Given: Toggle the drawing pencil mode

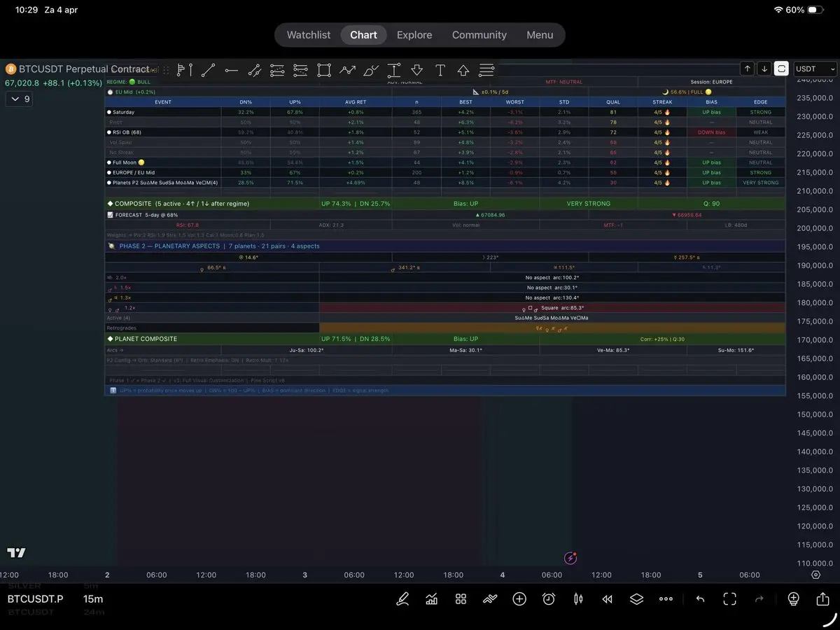Looking at the screenshot, I should pyautogui.click(x=402, y=599).
